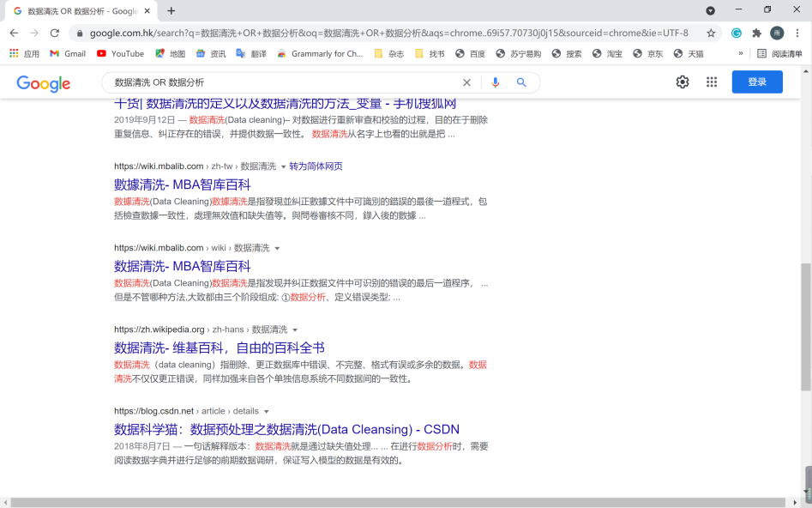Screen dimensions: 812x508
Task: Open the Chrome three-dot menu
Action: pos(797,33)
